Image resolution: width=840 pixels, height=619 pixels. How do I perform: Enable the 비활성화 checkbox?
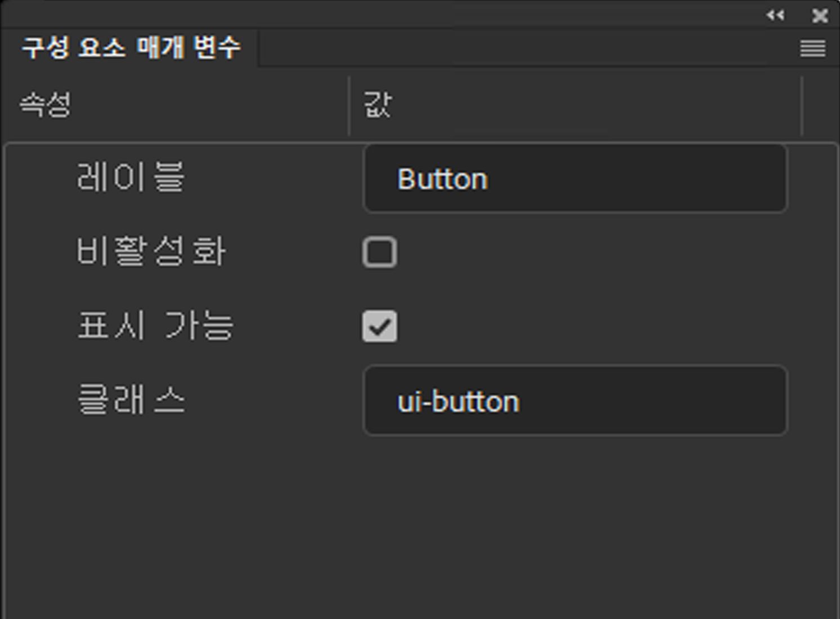(380, 253)
